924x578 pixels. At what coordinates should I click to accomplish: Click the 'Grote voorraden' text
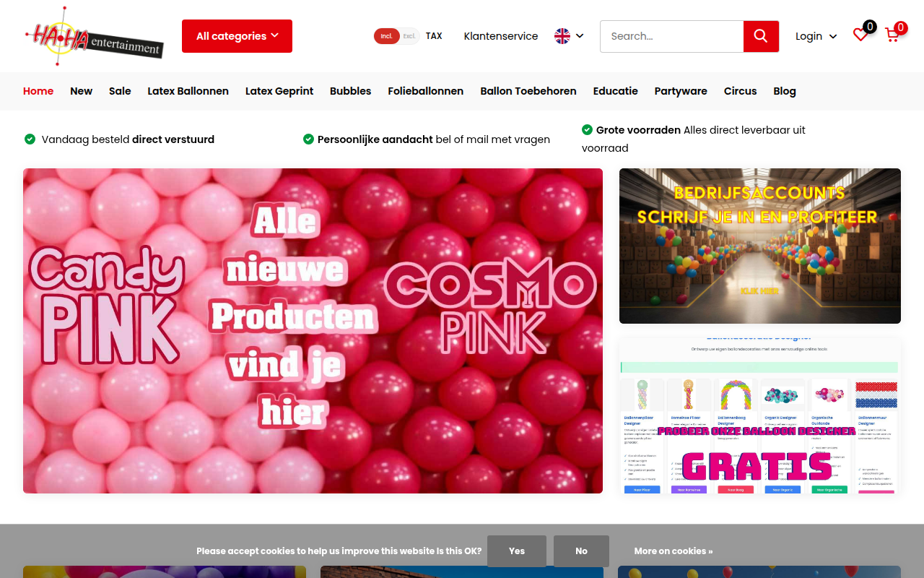point(638,130)
